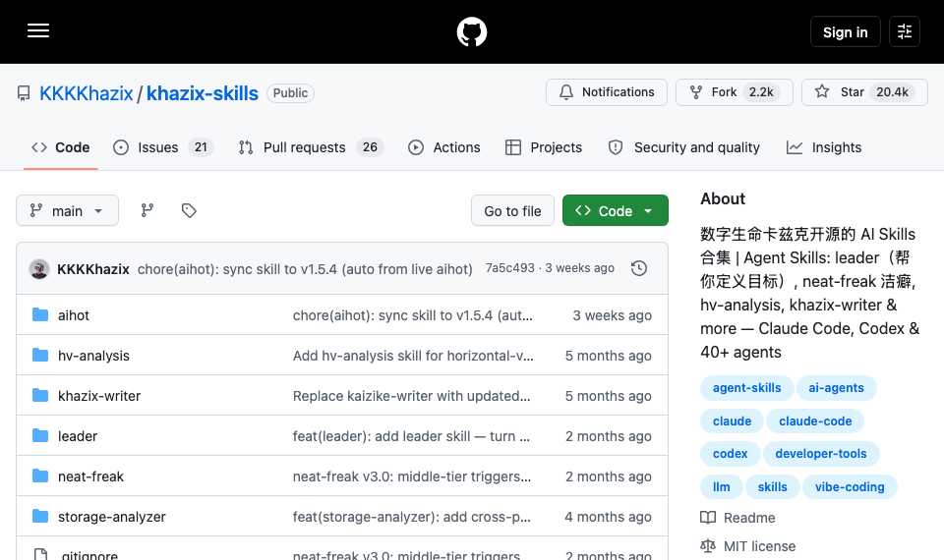Open commit history clock icon

pos(639,268)
